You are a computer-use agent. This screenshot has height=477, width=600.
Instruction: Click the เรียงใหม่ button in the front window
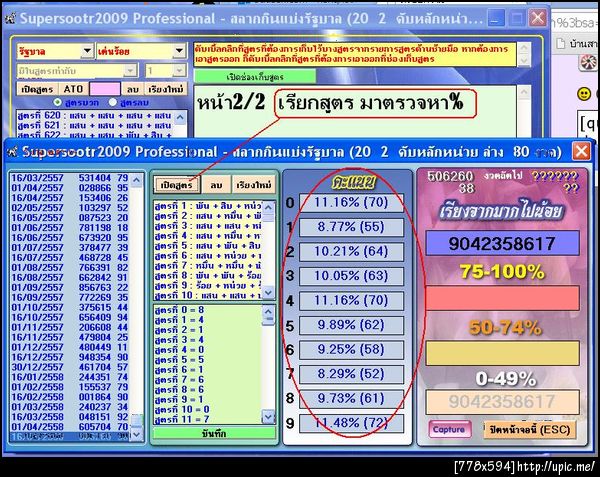click(254, 185)
